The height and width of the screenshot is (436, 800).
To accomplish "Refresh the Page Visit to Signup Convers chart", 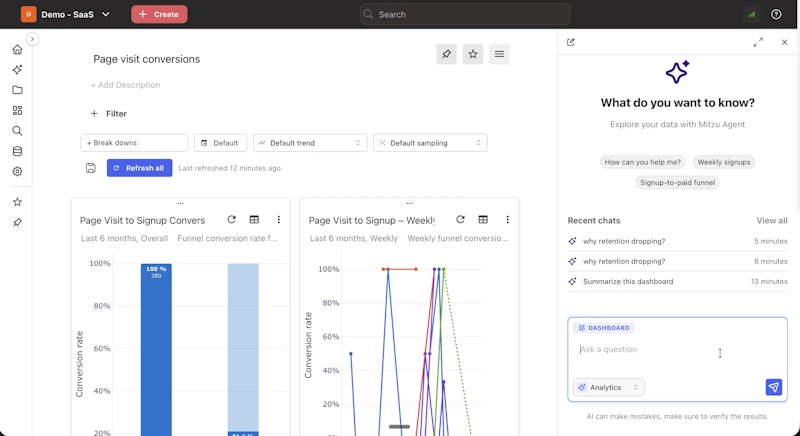I will [x=232, y=219].
